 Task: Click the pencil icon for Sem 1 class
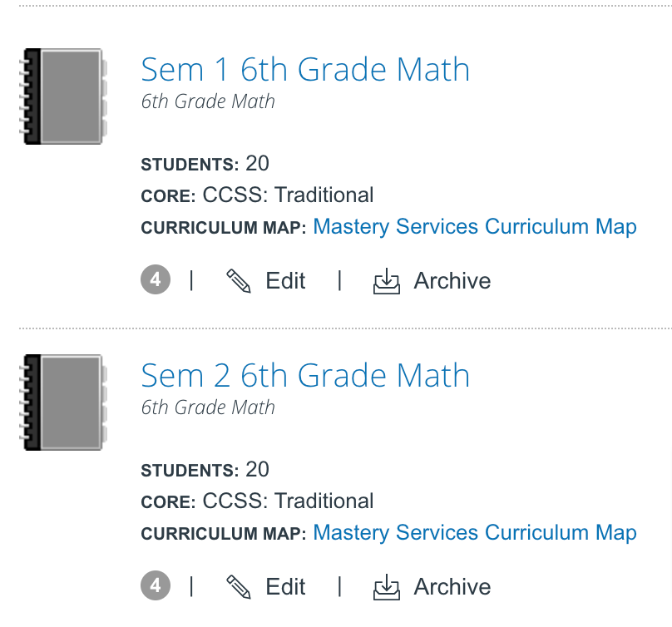(239, 281)
